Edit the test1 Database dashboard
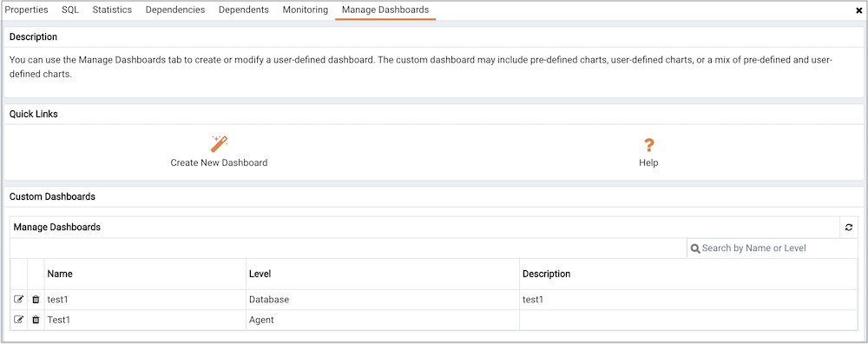 click(x=19, y=300)
